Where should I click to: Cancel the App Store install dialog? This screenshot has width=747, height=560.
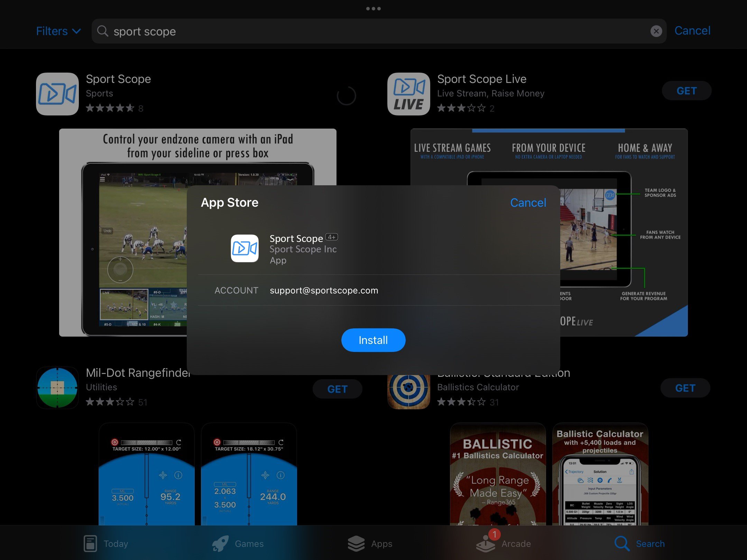(528, 203)
